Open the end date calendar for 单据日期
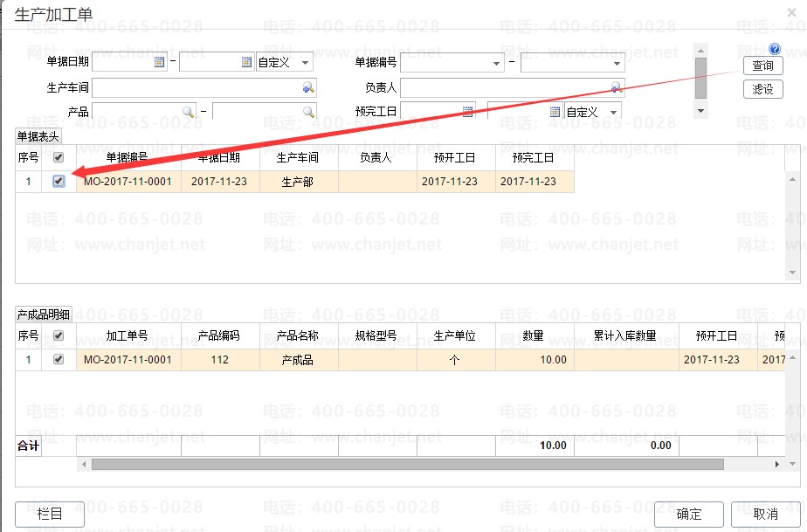 pos(247,62)
